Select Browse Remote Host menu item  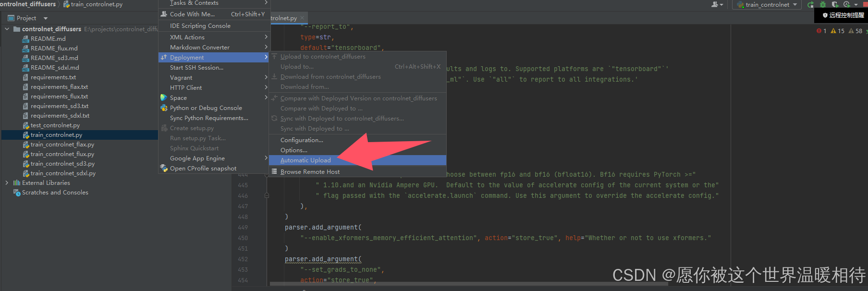pos(310,172)
